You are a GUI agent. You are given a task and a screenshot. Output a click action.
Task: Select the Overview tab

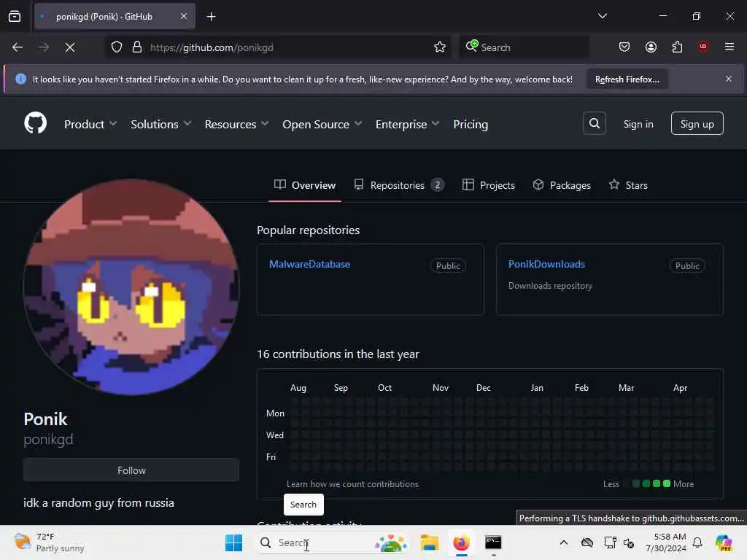[305, 185]
